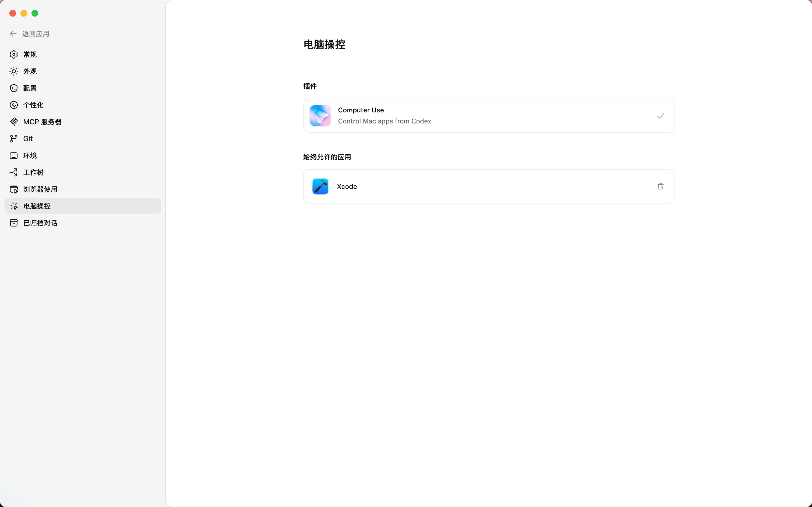Toggle the Computer Use plugin checkmark
The image size is (812, 507).
tap(660, 116)
